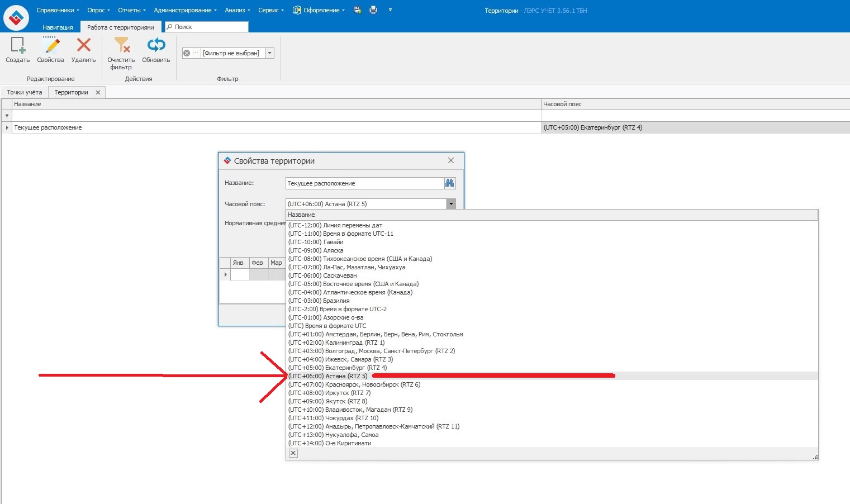This screenshot has height=504, width=850.
Task: Click Очистить фильтр funnel icon
Action: click(x=121, y=45)
